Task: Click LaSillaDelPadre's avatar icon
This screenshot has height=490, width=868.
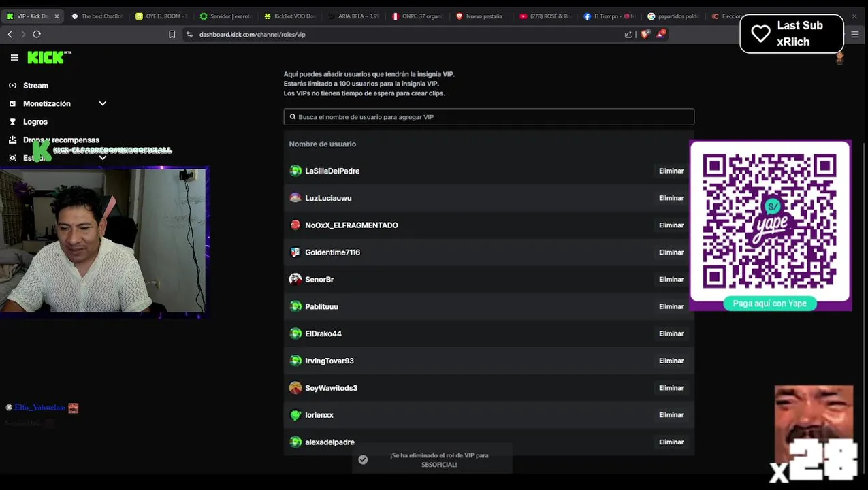Action: tap(295, 171)
